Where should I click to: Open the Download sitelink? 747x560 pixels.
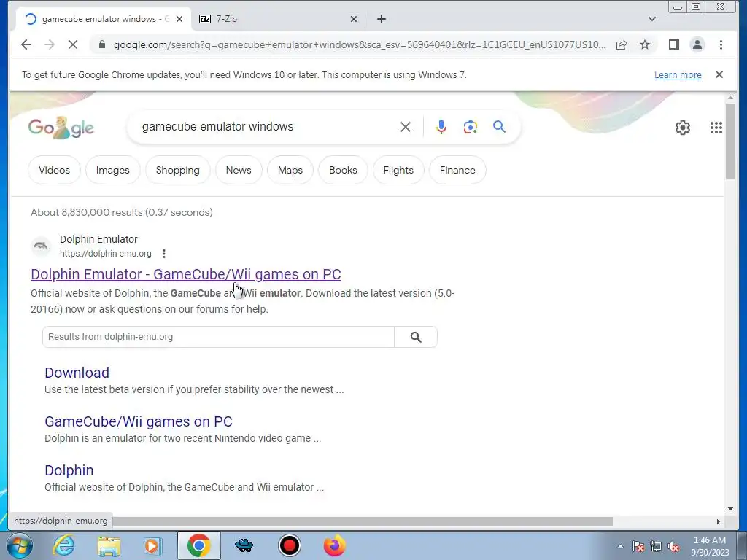tap(77, 373)
